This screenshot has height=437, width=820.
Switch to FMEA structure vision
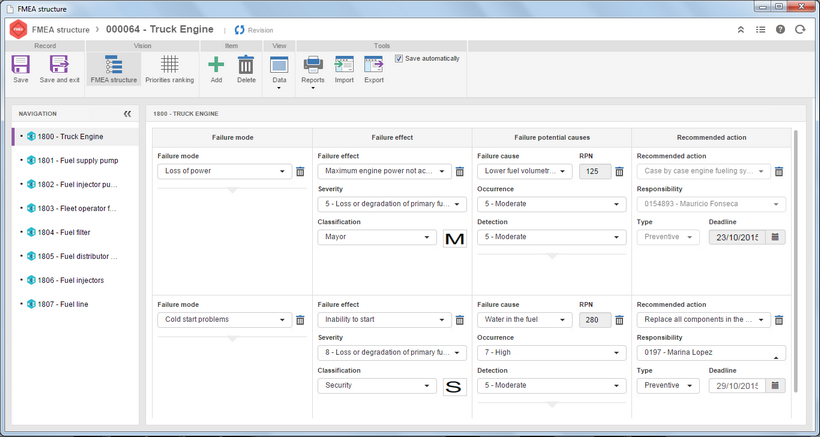(x=113, y=69)
